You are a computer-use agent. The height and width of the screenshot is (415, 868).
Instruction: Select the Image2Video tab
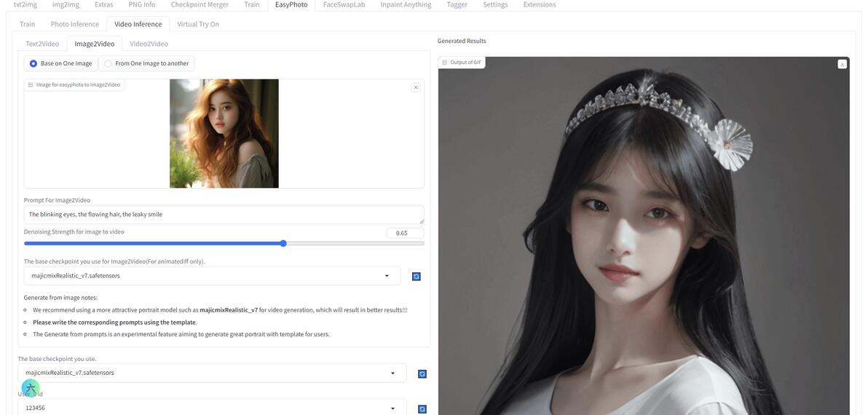95,44
